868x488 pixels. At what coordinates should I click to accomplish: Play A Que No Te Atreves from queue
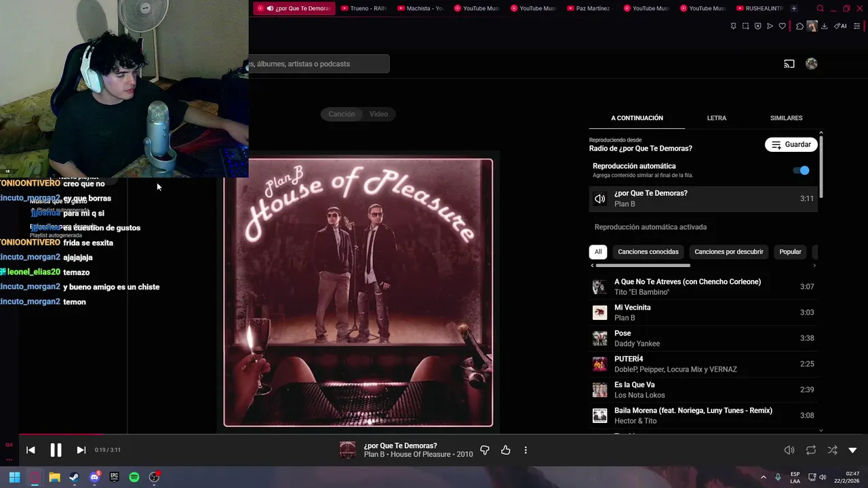point(703,287)
